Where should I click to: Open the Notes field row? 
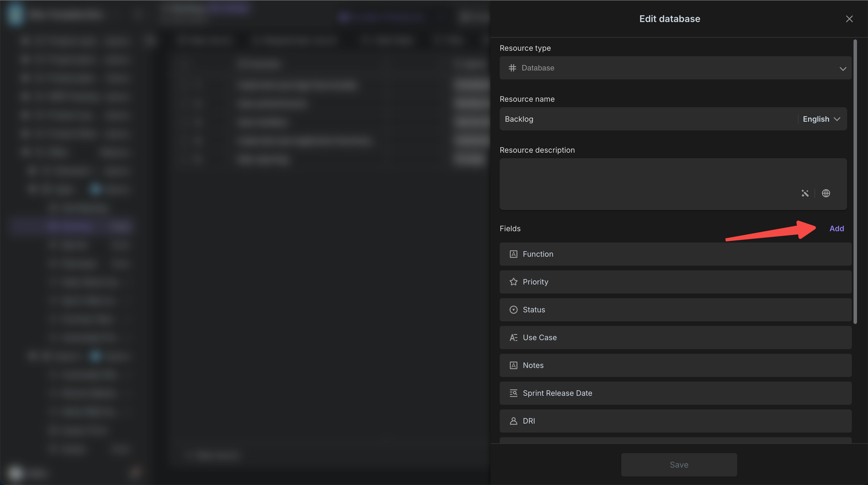pos(675,365)
